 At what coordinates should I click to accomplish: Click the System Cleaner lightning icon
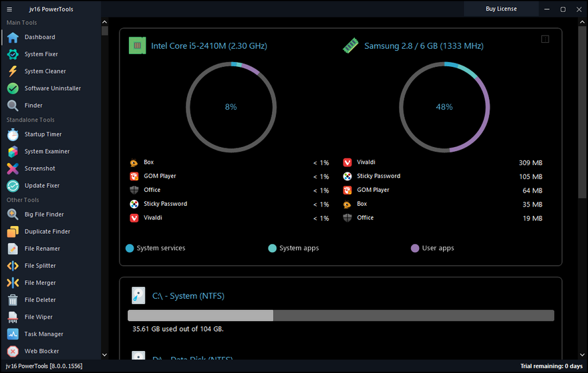[13, 72]
